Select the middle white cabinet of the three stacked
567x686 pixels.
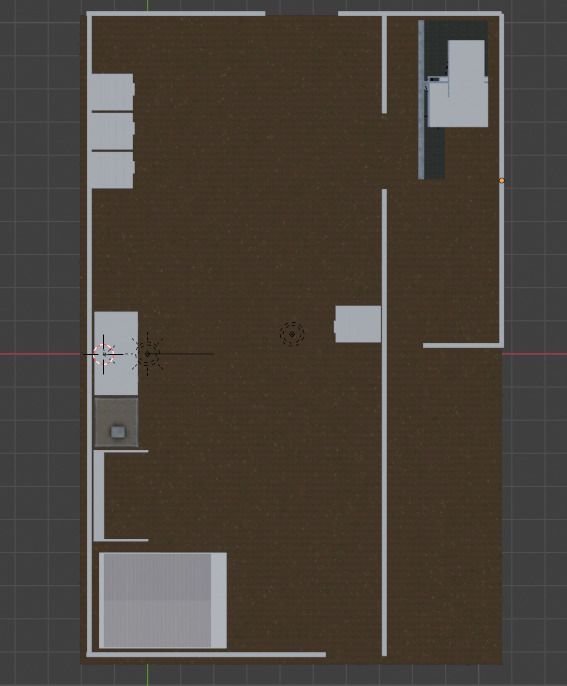(x=112, y=131)
